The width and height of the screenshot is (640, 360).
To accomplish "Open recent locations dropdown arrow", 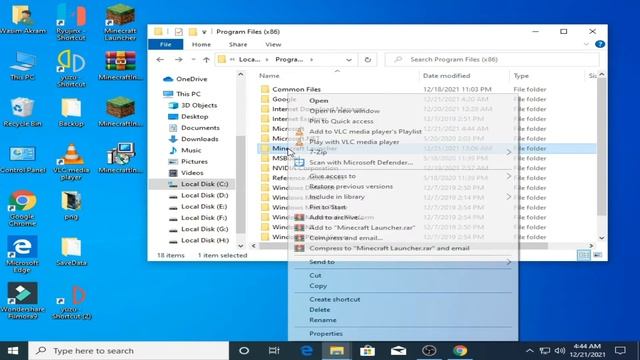I will (193, 60).
